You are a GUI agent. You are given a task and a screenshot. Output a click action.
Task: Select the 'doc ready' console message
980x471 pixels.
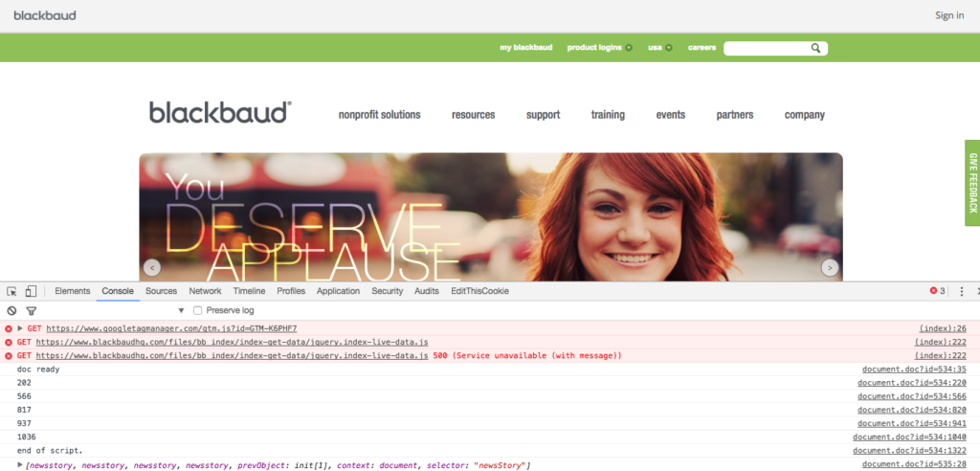[x=38, y=370]
